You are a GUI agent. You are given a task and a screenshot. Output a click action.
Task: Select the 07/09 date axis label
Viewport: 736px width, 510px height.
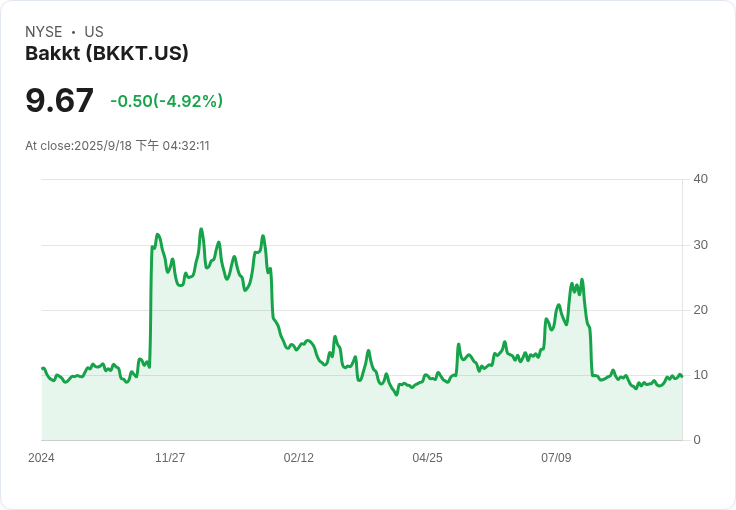556,458
